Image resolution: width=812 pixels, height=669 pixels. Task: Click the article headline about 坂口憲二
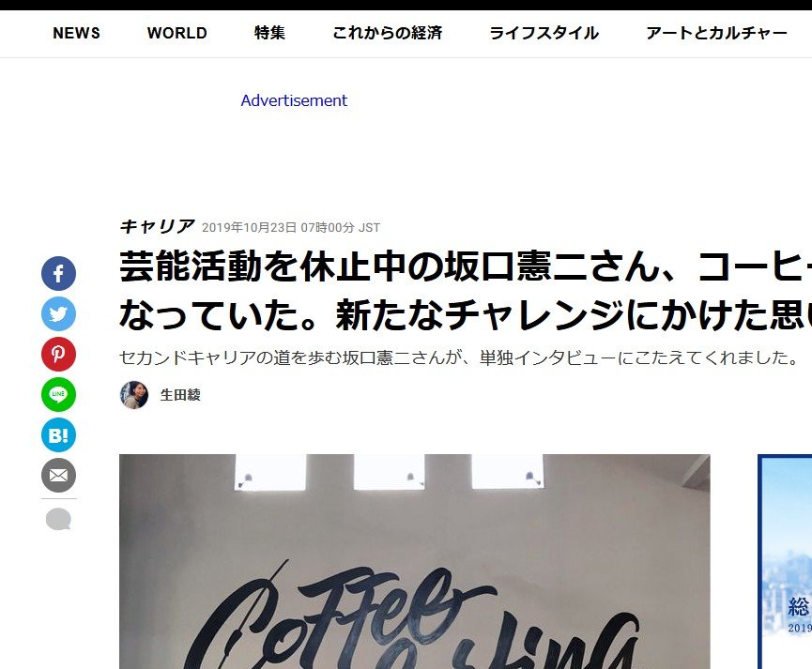point(466,291)
